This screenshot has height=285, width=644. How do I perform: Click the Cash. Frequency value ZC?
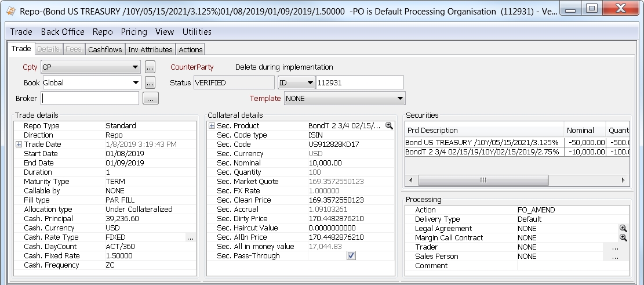[x=110, y=265]
